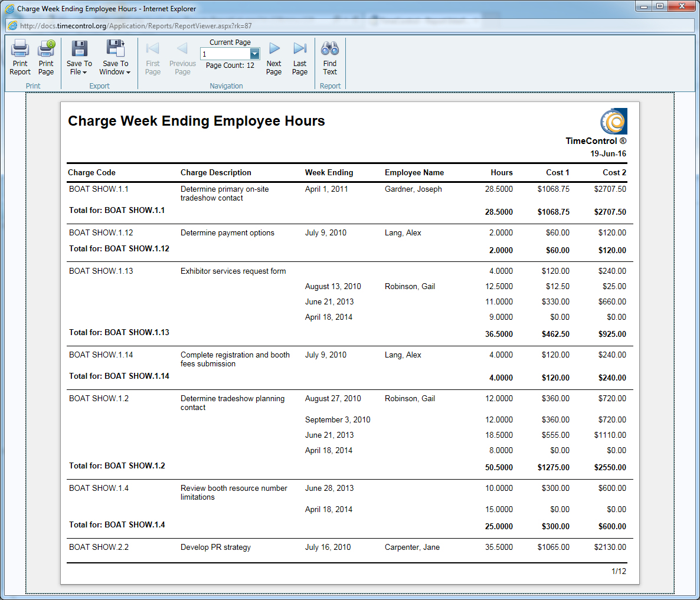Click the Hours column header
The width and height of the screenshot is (700, 600).
[502, 173]
